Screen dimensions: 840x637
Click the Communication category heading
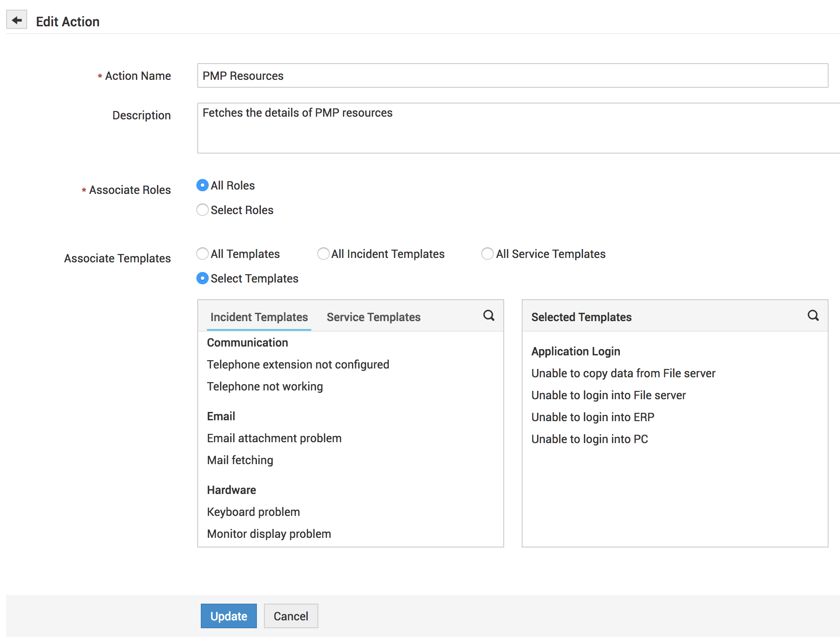[x=247, y=343]
